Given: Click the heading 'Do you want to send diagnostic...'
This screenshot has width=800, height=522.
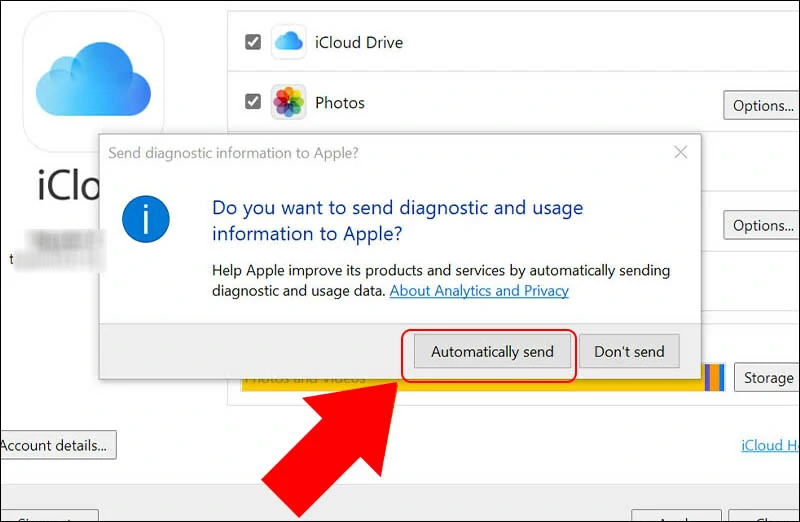Looking at the screenshot, I should (x=397, y=220).
